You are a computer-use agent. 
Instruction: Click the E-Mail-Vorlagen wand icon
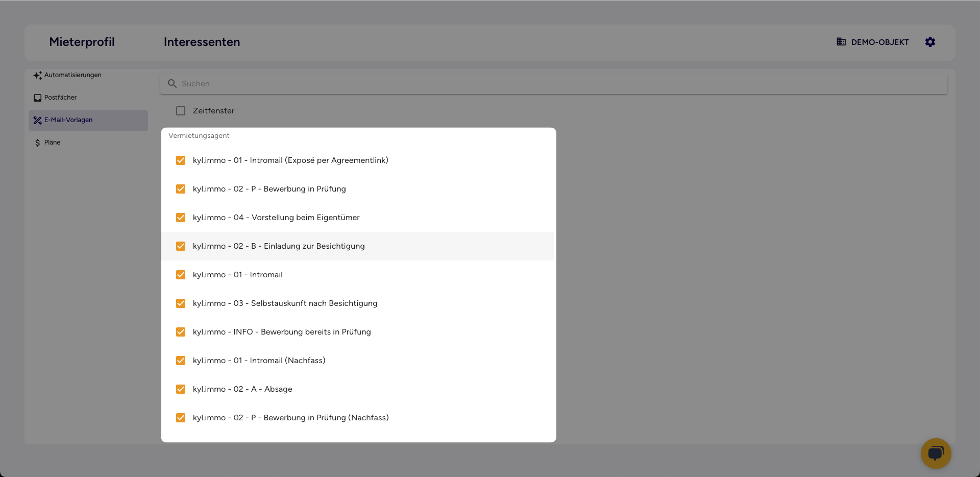click(x=37, y=120)
